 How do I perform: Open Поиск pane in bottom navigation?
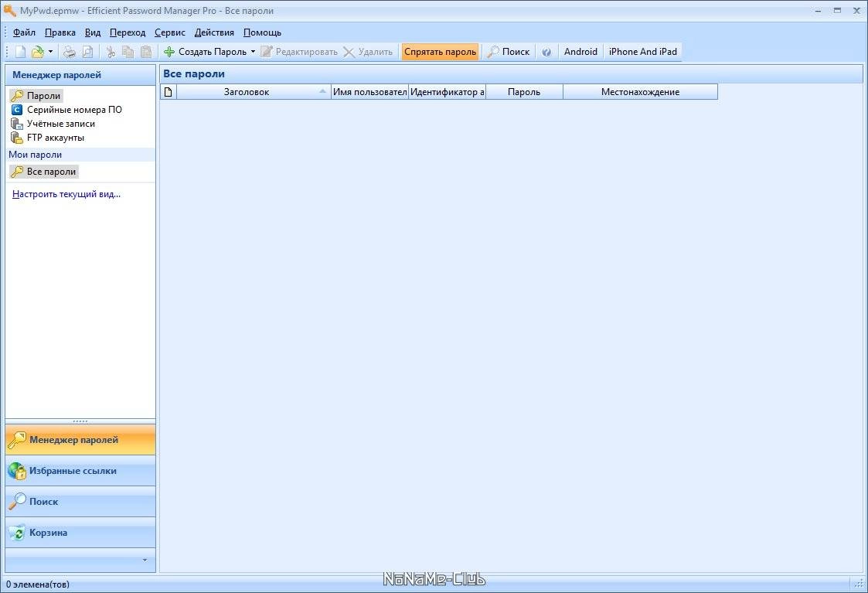coord(80,502)
